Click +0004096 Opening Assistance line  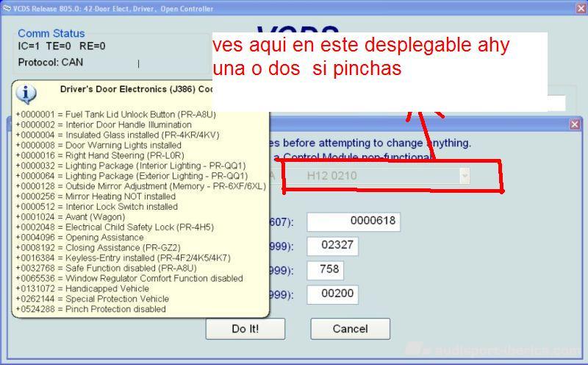(80, 238)
